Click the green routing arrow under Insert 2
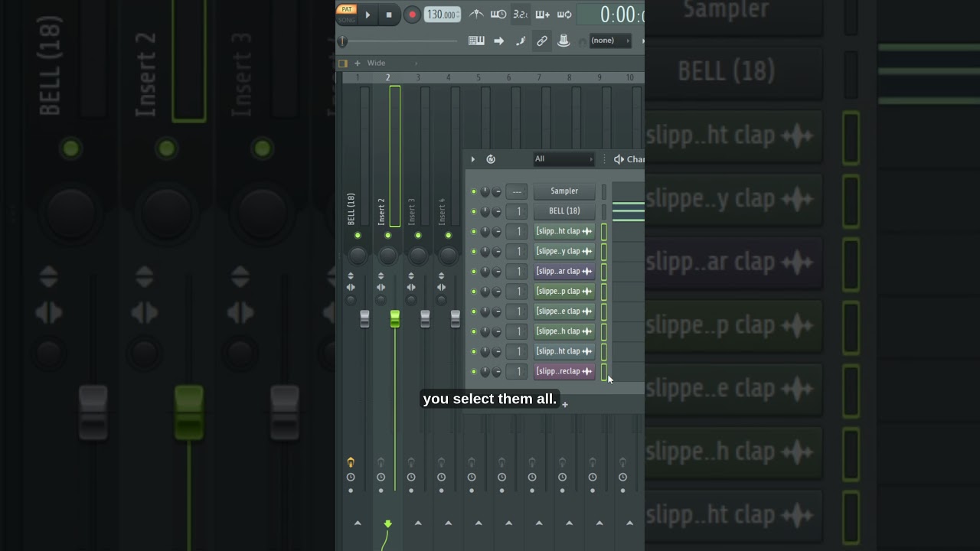Viewport: 980px width, 551px height. click(x=387, y=523)
